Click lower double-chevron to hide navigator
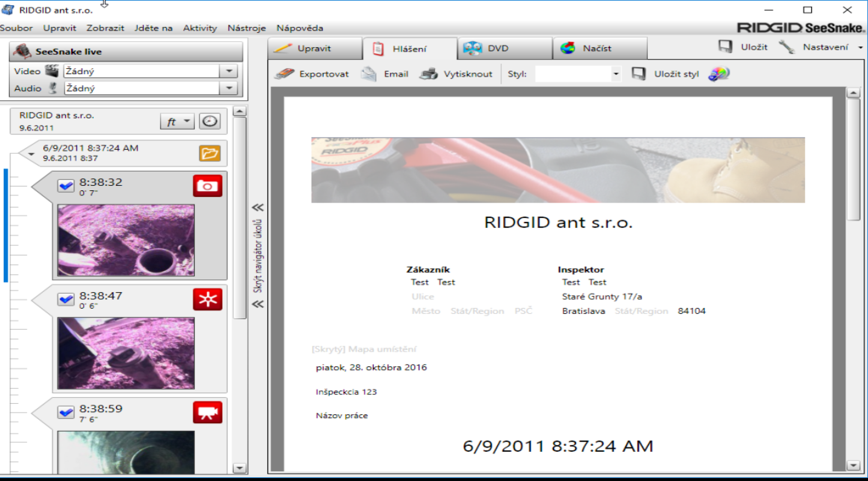 258,304
